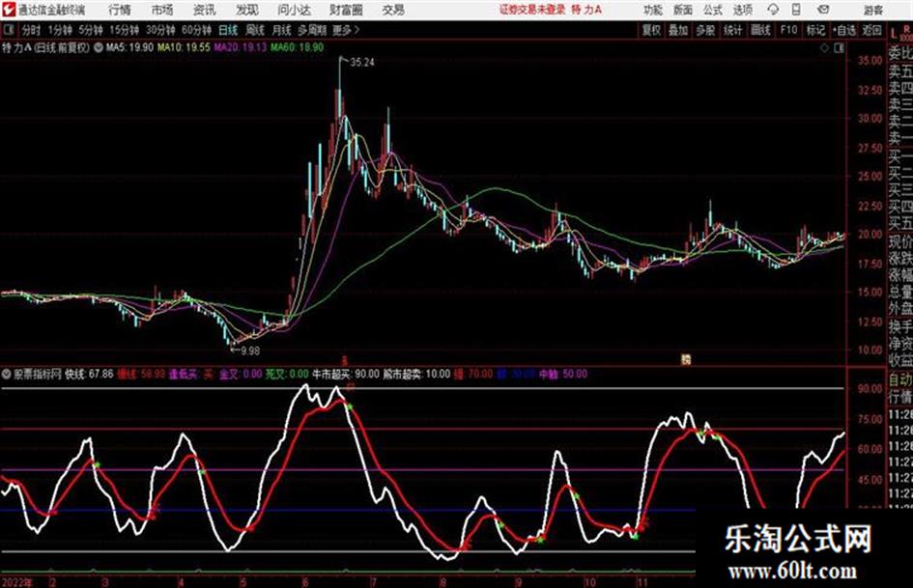Open the 交易 menu
Viewport: 913px width, 588px height.
click(393, 10)
